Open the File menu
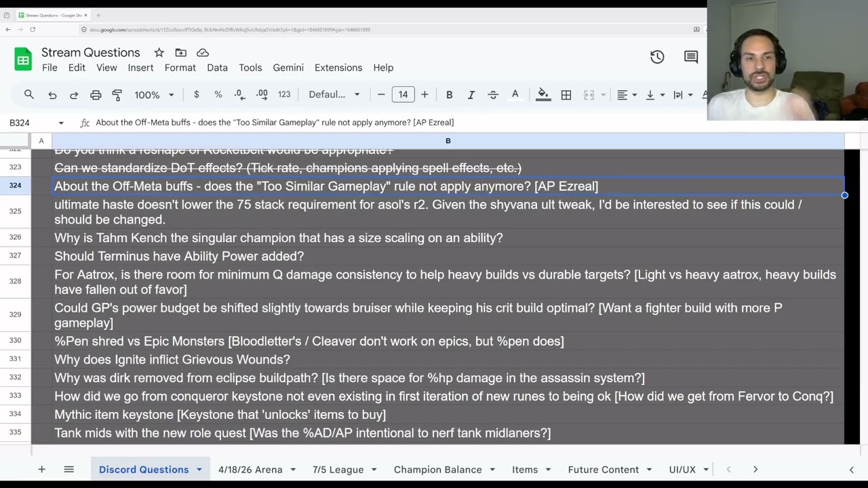868x488 pixels. 50,68
